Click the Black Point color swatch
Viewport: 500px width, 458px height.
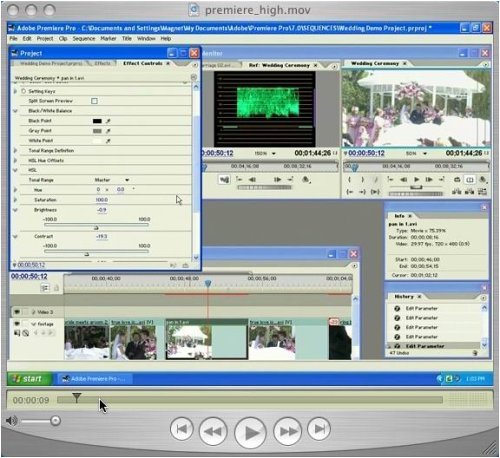coord(97,121)
